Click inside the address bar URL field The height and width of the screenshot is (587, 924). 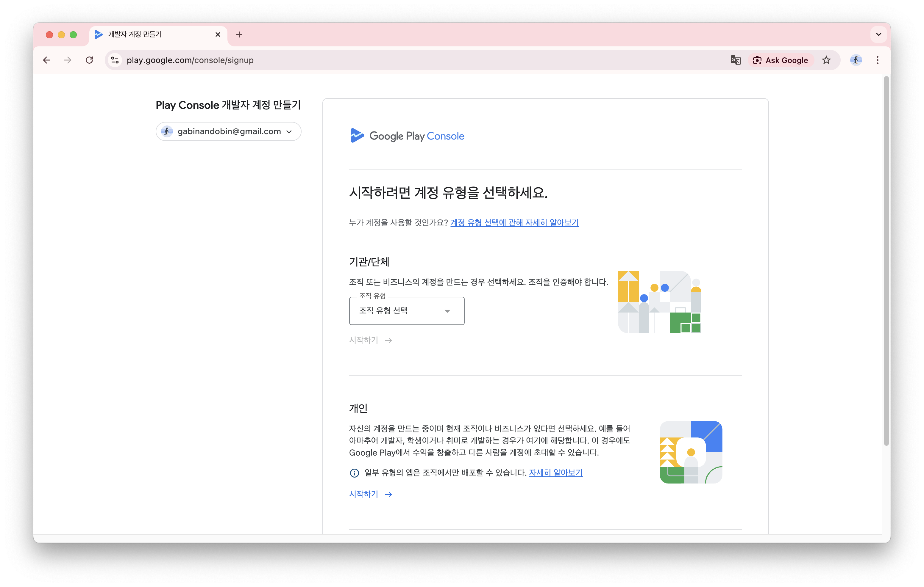point(190,60)
